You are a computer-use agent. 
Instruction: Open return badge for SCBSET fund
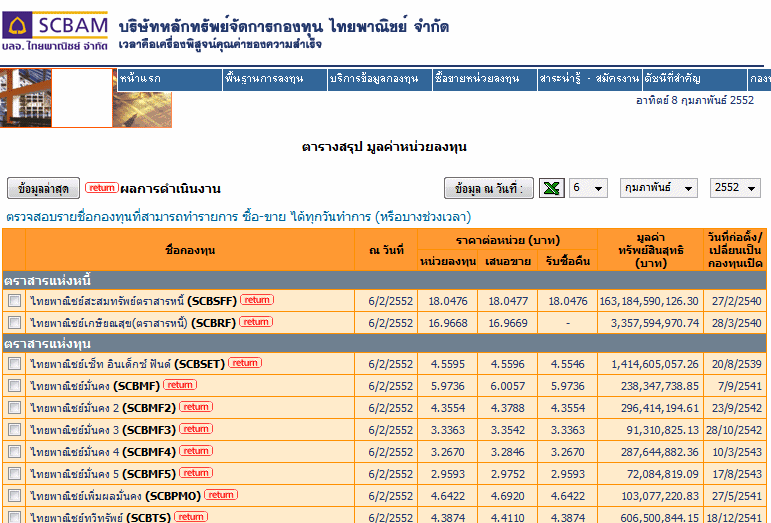point(245,363)
